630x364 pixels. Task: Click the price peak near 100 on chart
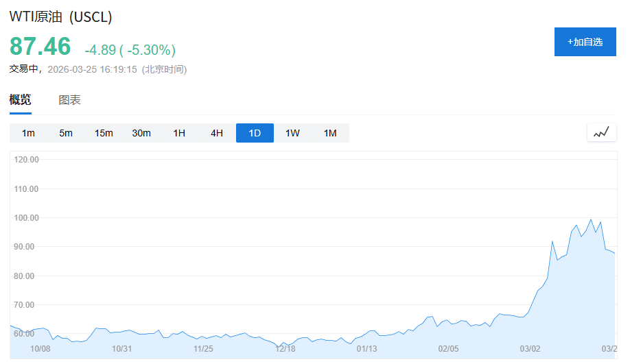pyautogui.click(x=591, y=219)
